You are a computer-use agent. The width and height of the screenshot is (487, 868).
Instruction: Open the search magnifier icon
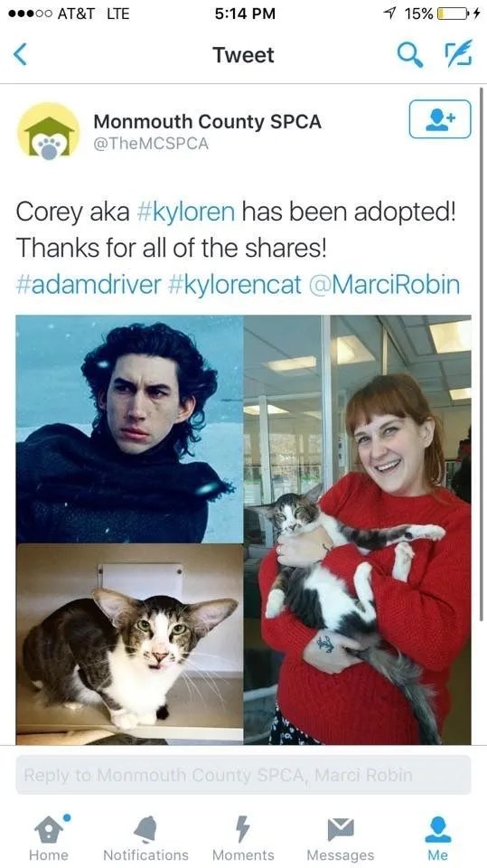tap(410, 53)
